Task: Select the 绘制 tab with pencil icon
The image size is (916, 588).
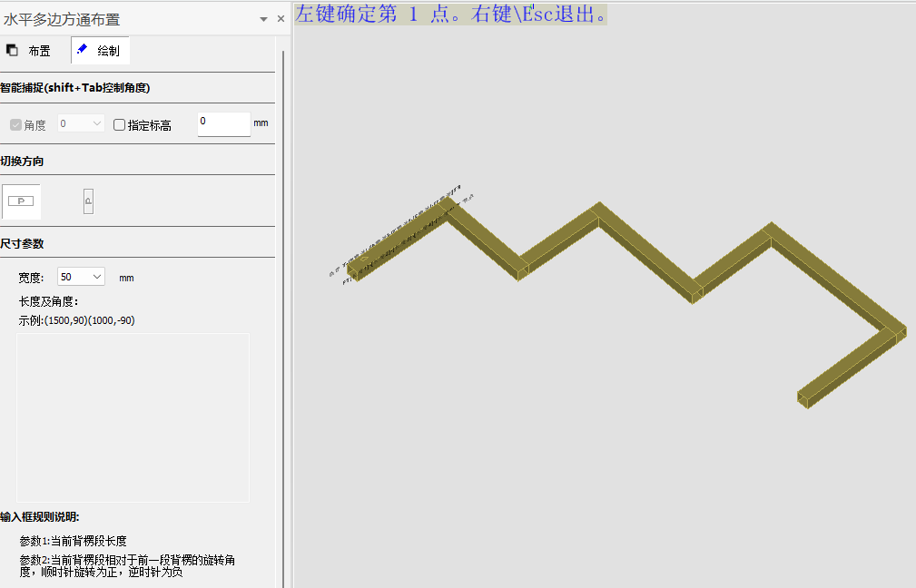Action: [100, 51]
